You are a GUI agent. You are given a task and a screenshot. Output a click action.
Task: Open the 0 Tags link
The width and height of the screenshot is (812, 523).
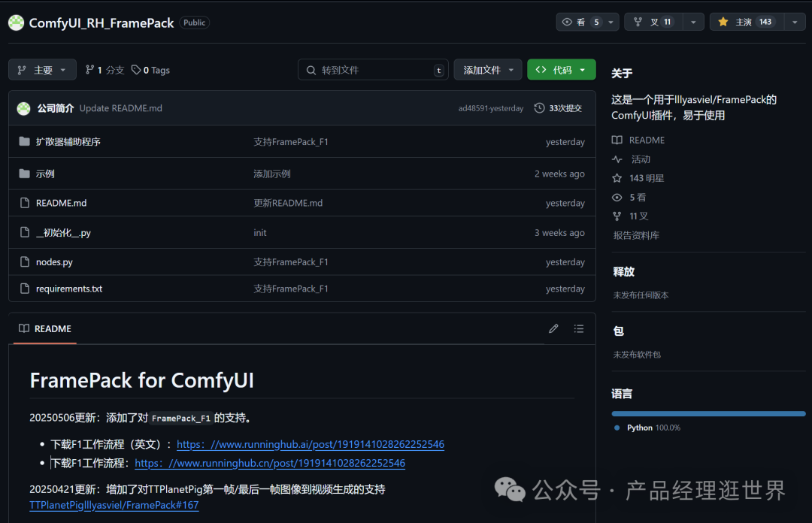click(x=150, y=70)
